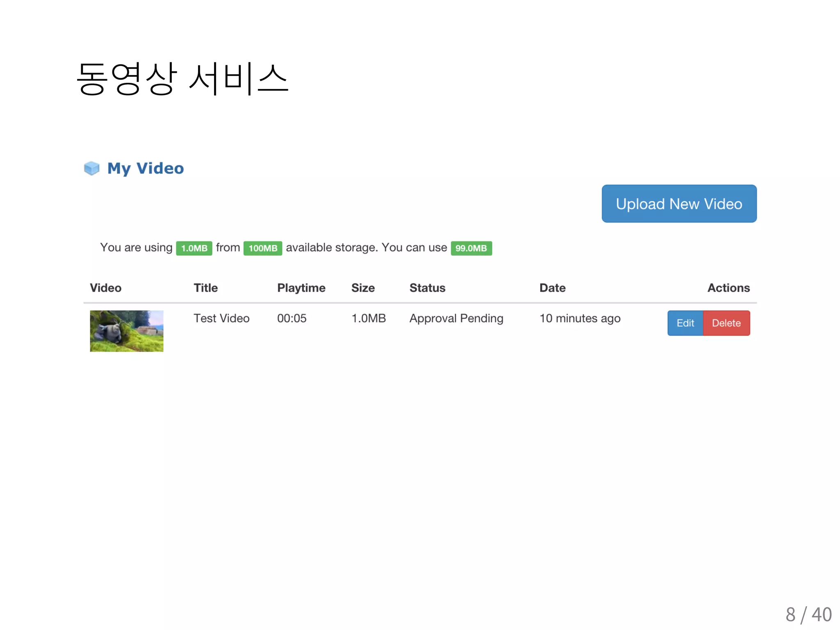This screenshot has height=630, width=840.
Task: Click the Title column header
Action: (206, 288)
